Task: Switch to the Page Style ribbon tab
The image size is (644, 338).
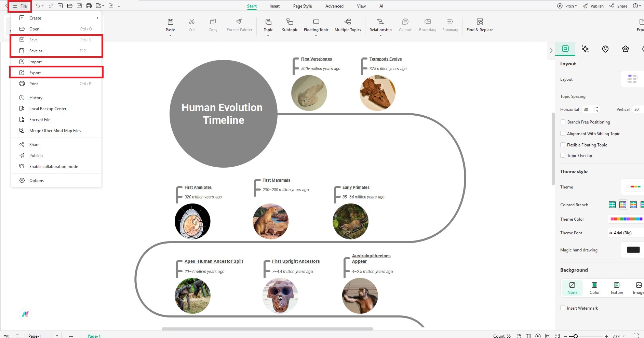Action: tap(303, 6)
